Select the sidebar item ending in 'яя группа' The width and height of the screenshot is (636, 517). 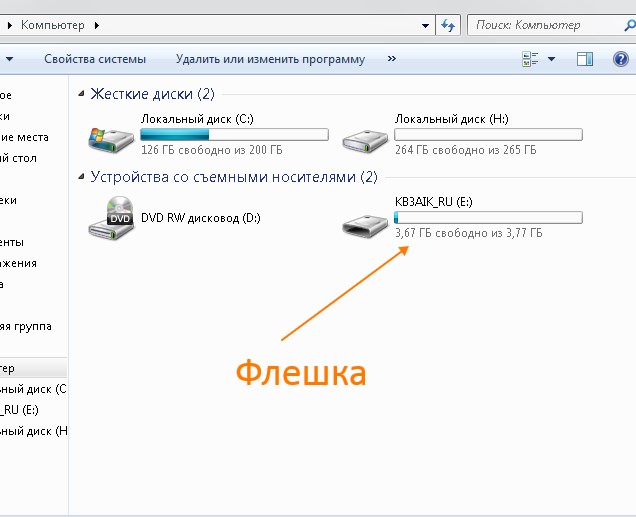click(x=26, y=326)
